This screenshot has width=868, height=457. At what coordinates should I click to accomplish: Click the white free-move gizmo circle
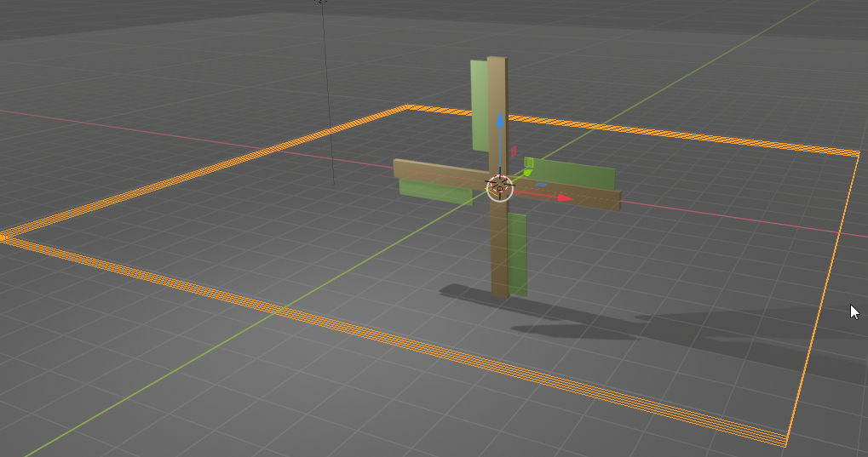tap(500, 189)
